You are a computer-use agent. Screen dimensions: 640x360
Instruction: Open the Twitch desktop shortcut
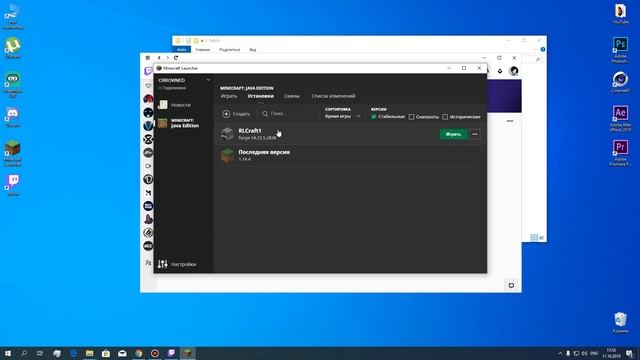[13, 185]
